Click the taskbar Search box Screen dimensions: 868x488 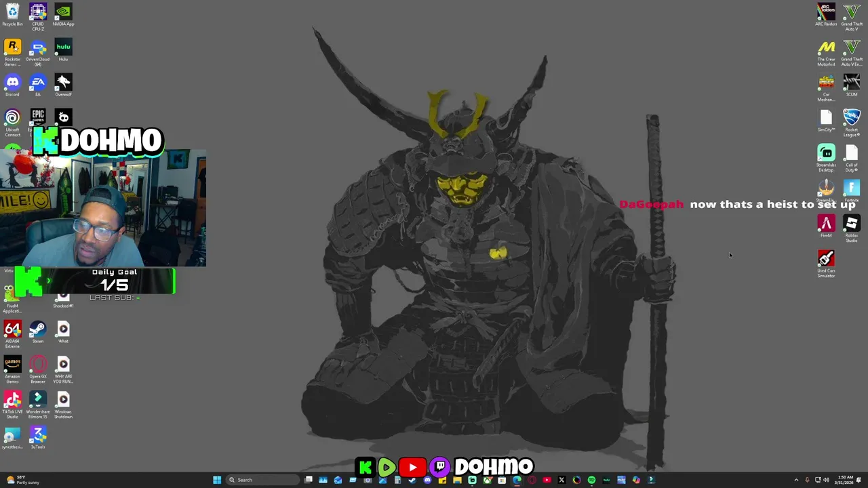pos(263,480)
